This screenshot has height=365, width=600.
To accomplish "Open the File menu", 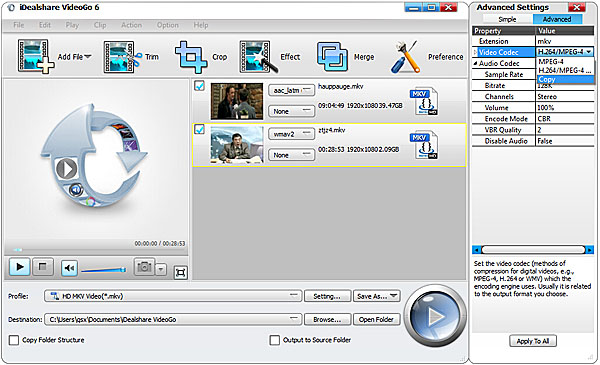I will (x=18, y=25).
